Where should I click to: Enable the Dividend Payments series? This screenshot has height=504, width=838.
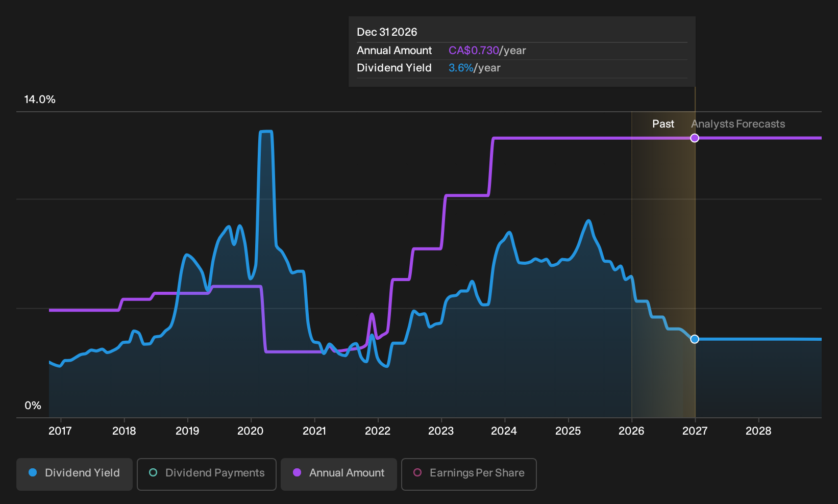click(x=207, y=474)
